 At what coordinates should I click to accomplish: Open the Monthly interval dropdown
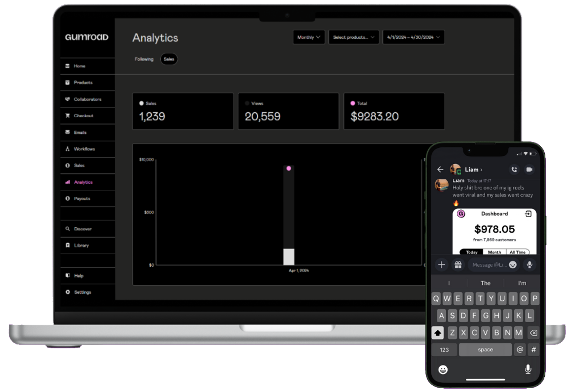(x=309, y=37)
